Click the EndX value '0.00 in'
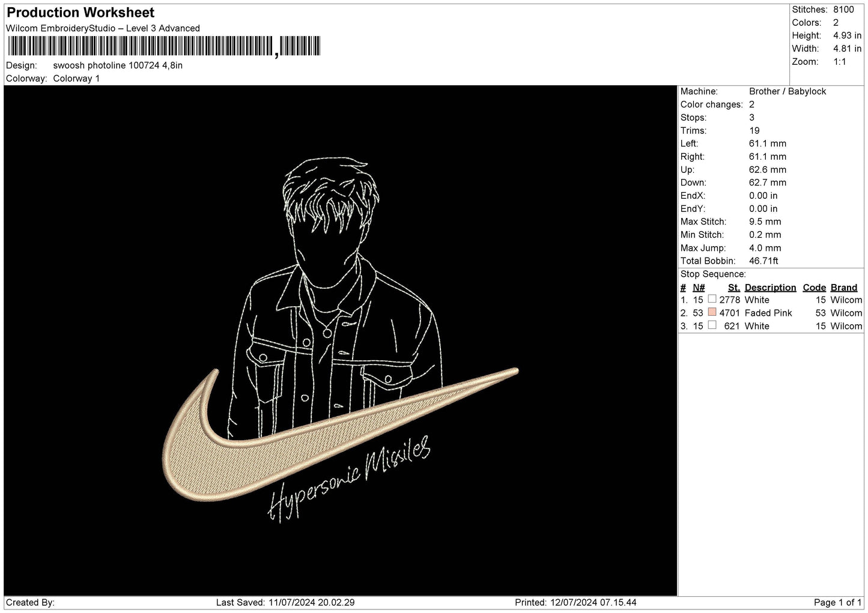868x613 pixels. coord(763,196)
